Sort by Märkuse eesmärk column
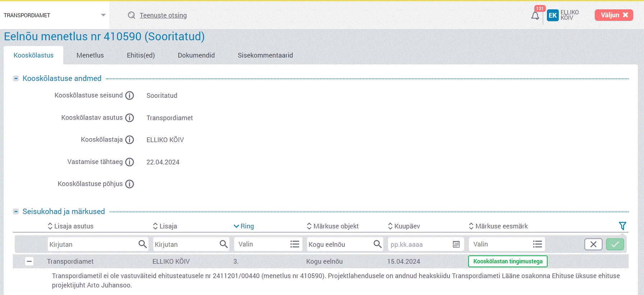Image resolution: width=644 pixels, height=295 pixels. pyautogui.click(x=498, y=226)
